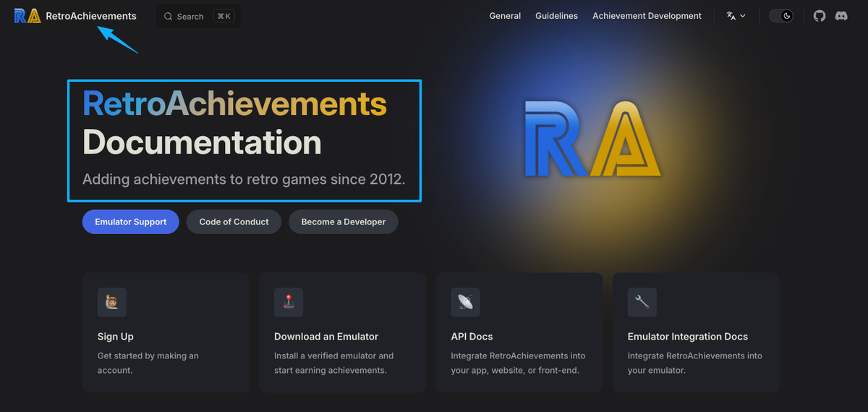Image resolution: width=868 pixels, height=412 pixels.
Task: Click the wrench icon on Emulator Integration Docs
Action: coord(642,302)
